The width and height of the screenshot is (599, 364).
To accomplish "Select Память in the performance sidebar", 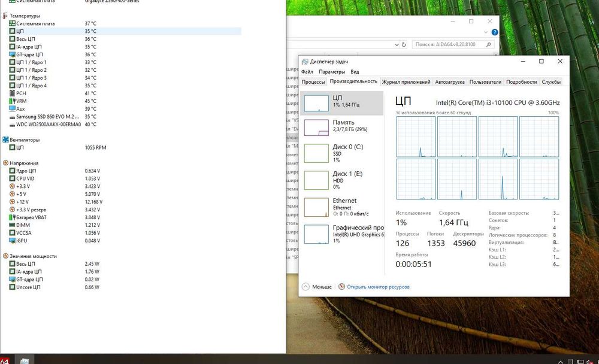I will pos(342,127).
